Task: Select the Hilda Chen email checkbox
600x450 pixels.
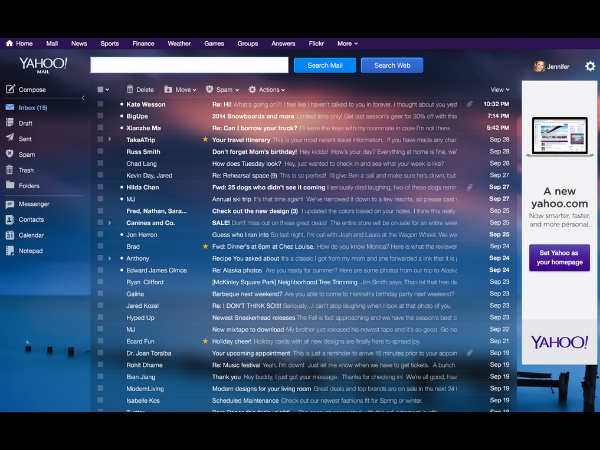Action: point(100,187)
